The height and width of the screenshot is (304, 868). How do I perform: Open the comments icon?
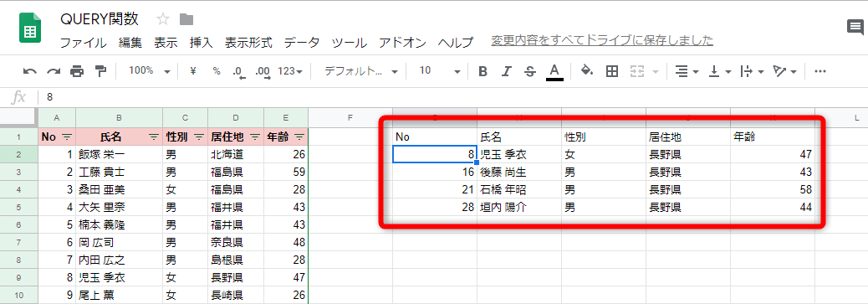point(855,27)
